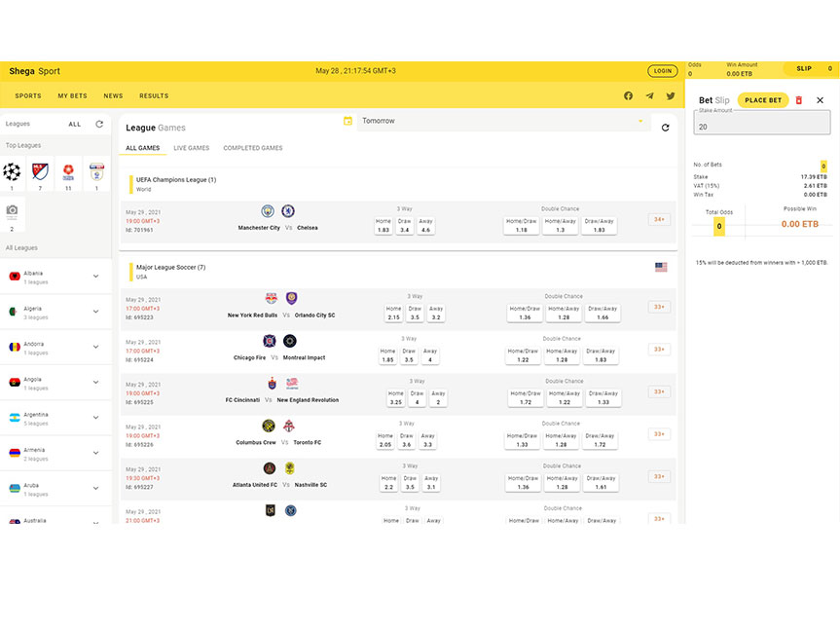Viewport: 840px width, 631px height.
Task: Click the Atlanta United FC crest
Action: pos(270,468)
